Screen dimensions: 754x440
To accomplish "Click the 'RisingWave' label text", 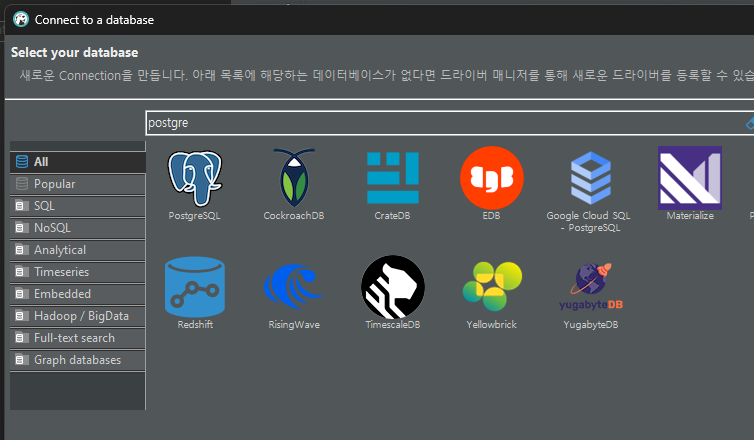I will [x=294, y=325].
